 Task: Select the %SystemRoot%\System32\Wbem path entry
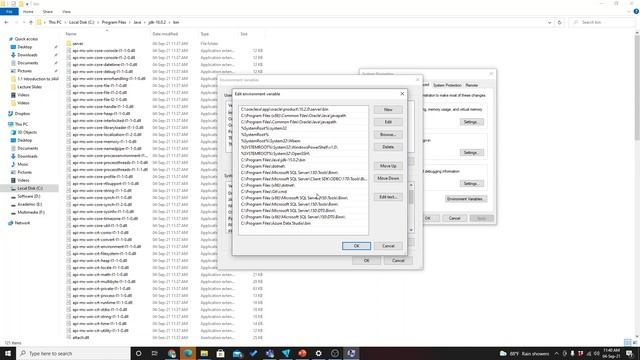pyautogui.click(x=303, y=141)
